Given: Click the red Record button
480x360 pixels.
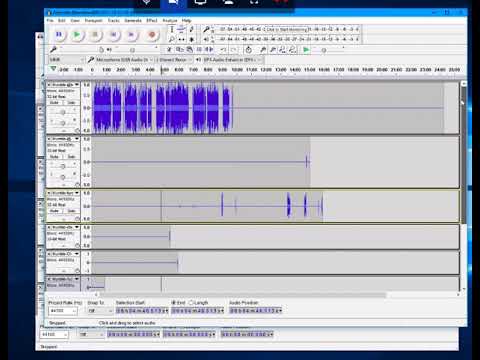Looking at the screenshot, I should [152, 34].
